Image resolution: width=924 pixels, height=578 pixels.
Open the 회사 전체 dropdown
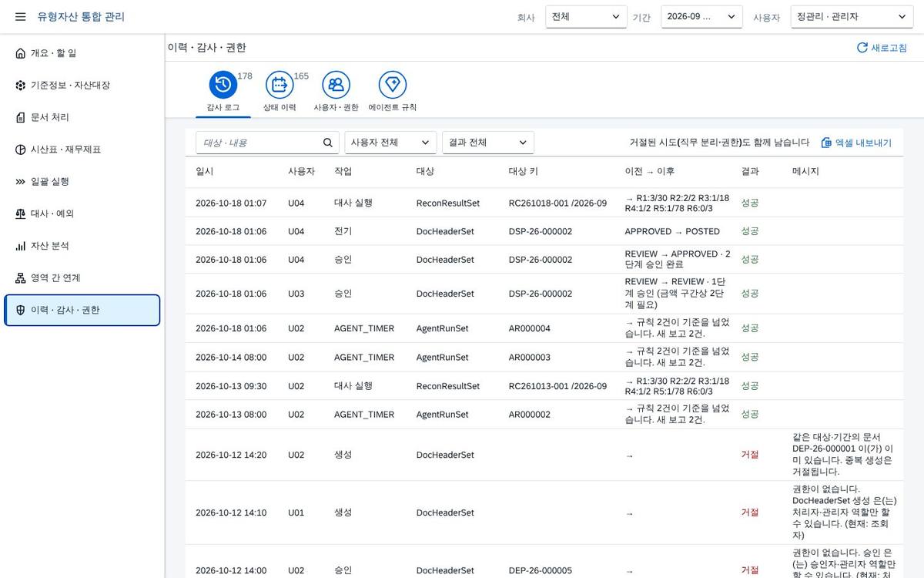(x=586, y=17)
